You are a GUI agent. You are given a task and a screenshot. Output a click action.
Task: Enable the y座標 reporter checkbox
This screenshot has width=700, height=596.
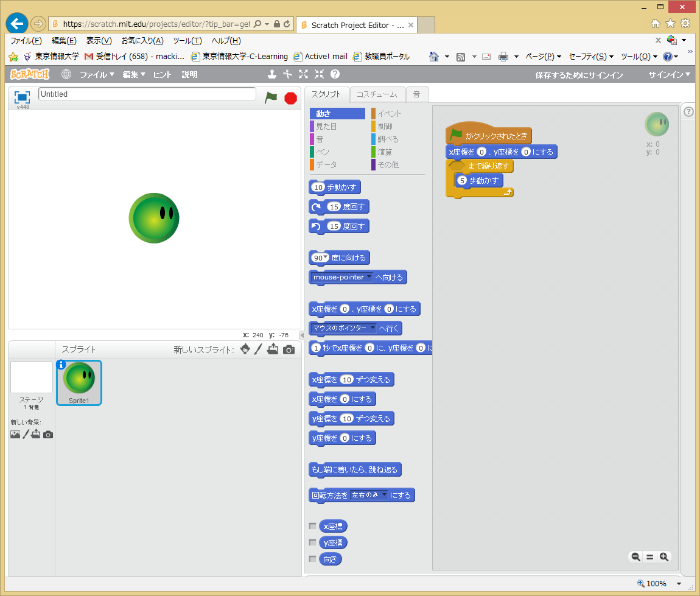[312, 542]
